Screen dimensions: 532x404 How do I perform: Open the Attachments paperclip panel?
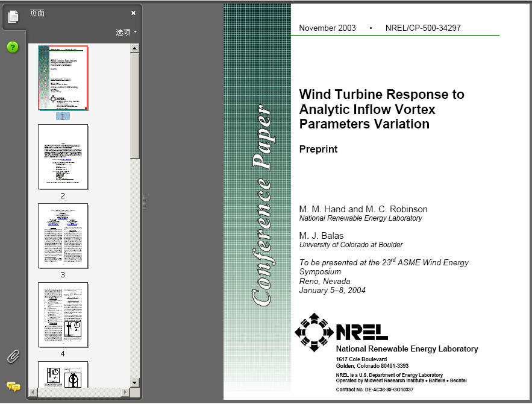coord(13,356)
